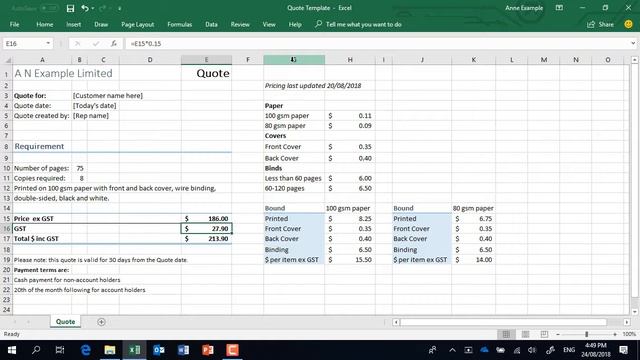Screen dimensions: 640x360
Task: Expand the formula bar with the chevron
Action: 633,43
